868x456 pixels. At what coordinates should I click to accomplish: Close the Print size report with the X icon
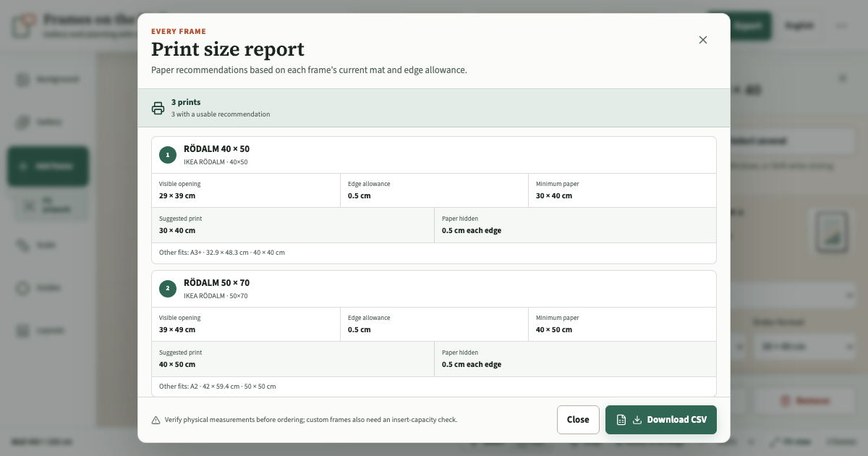[x=702, y=40]
